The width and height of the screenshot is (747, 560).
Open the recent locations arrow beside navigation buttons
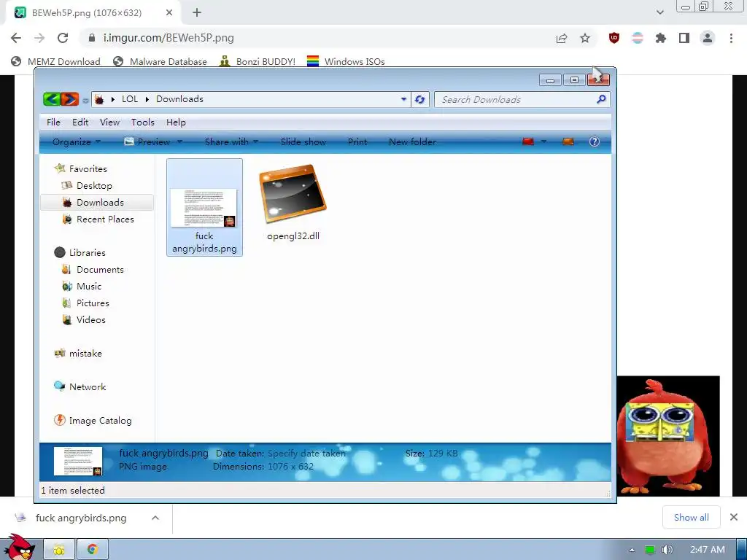pos(85,100)
